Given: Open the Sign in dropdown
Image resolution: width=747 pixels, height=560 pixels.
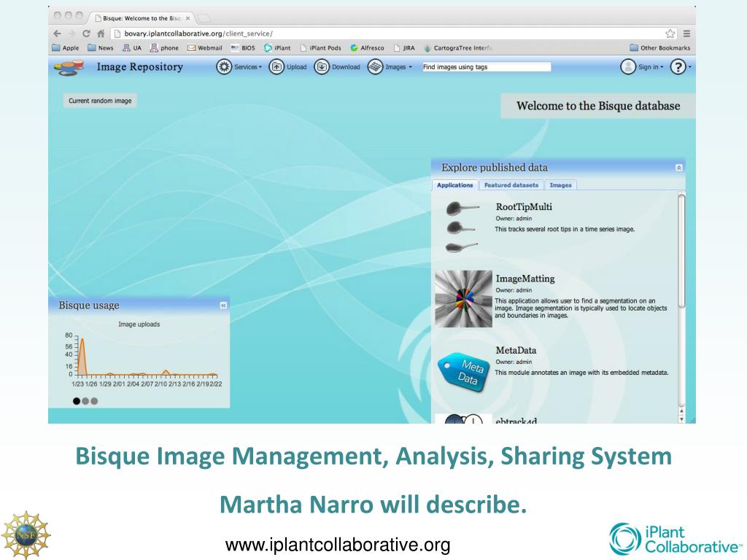Looking at the screenshot, I should click(x=642, y=66).
